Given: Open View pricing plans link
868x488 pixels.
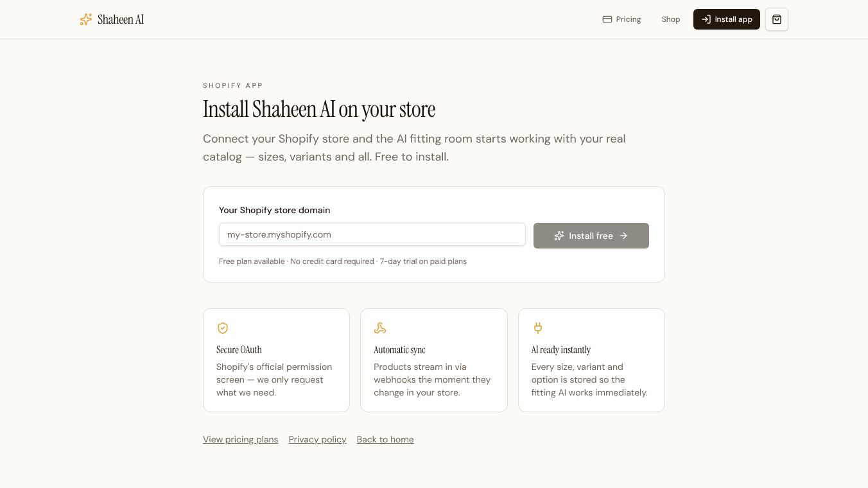Looking at the screenshot, I should click(x=241, y=439).
